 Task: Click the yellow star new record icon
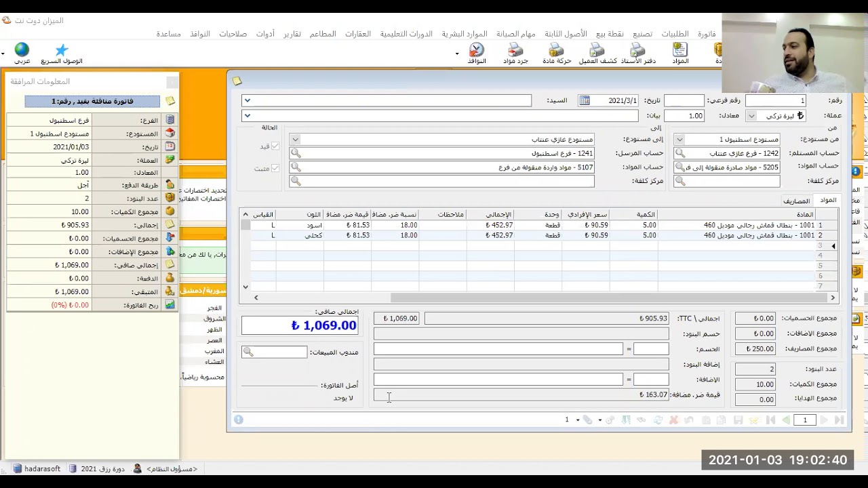[753, 420]
